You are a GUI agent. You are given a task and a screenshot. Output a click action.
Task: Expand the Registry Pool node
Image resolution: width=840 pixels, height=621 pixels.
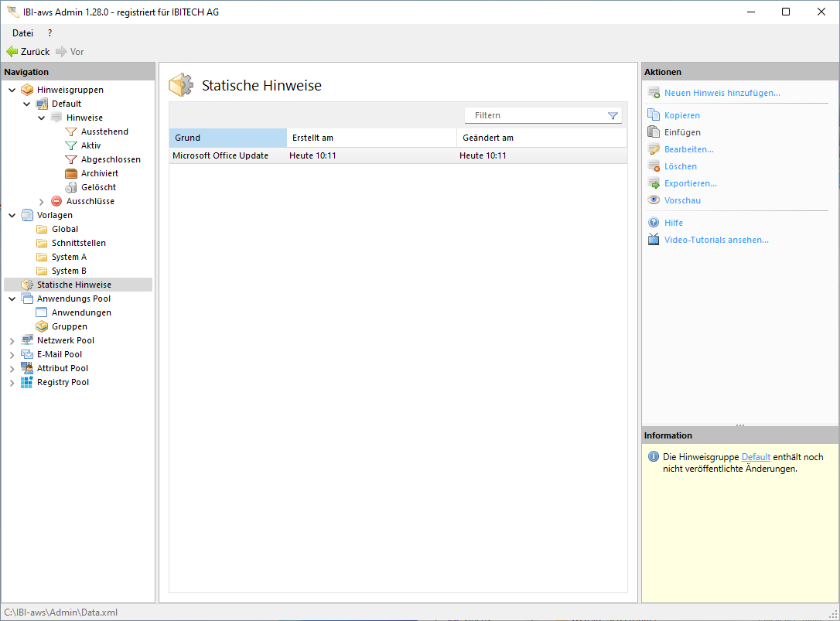12,383
